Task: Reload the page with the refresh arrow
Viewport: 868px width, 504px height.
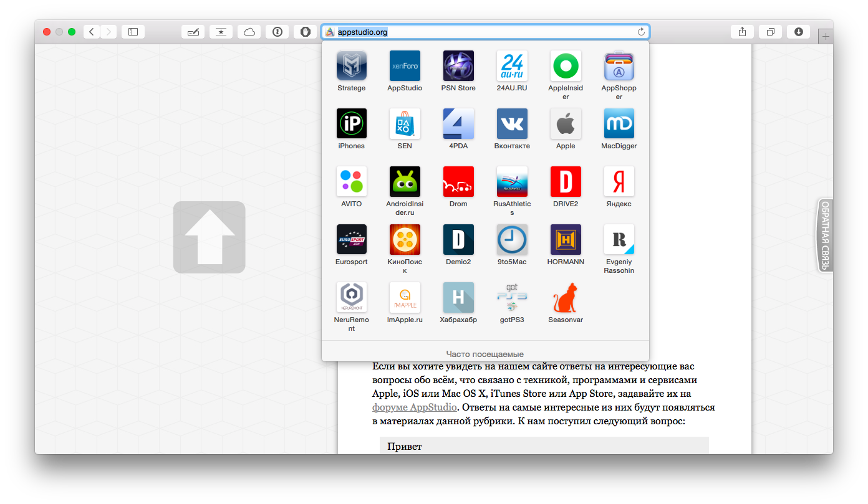Action: 641,32
